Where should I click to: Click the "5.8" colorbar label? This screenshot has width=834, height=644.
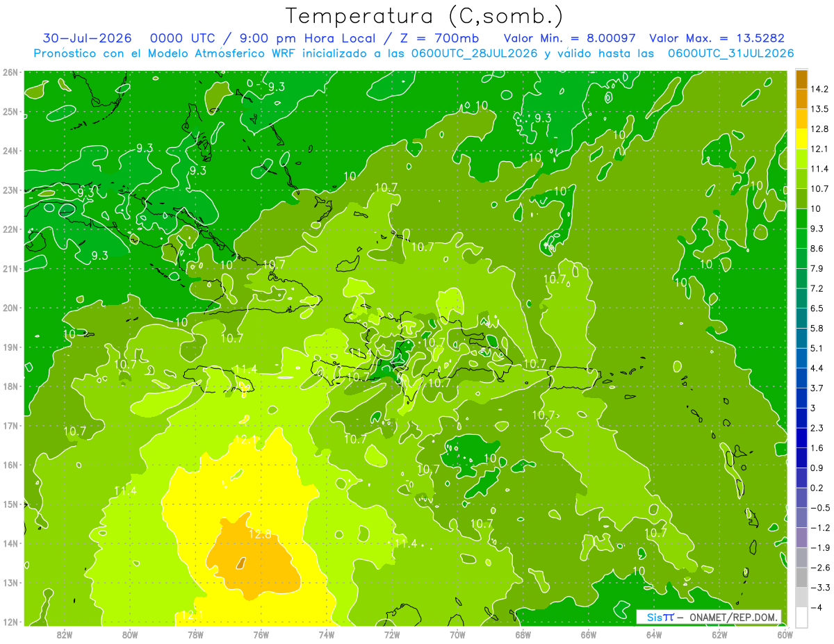[x=817, y=329]
